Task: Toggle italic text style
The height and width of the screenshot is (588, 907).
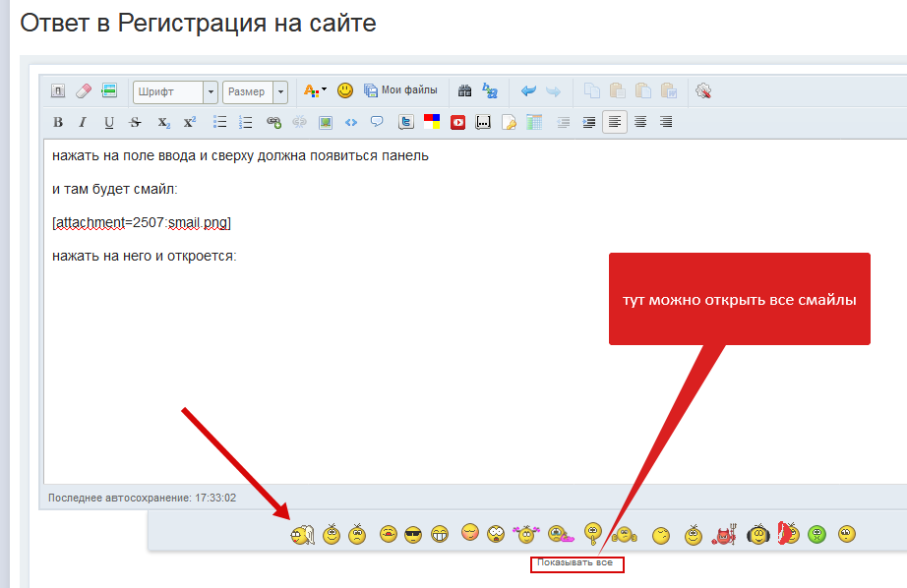Action: 83,123
